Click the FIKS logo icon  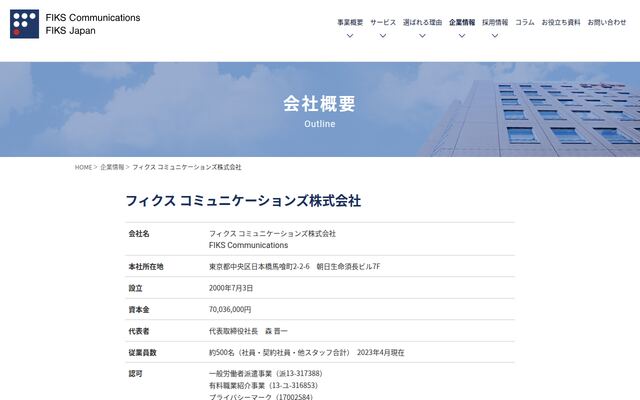point(24,24)
